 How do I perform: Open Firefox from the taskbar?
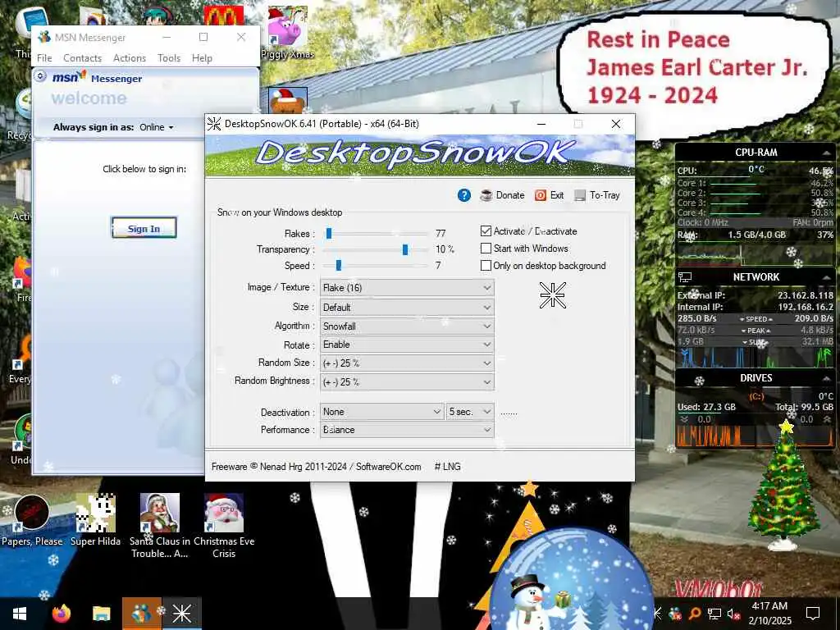[61, 614]
